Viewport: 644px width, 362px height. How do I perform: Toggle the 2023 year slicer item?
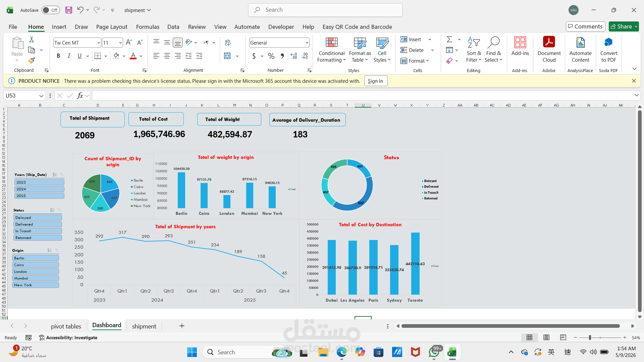(39, 182)
